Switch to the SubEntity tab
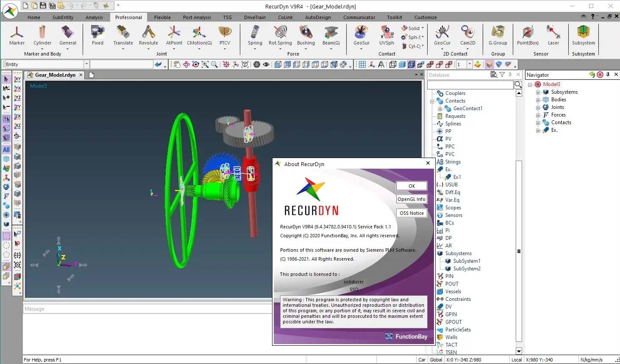 [63, 17]
